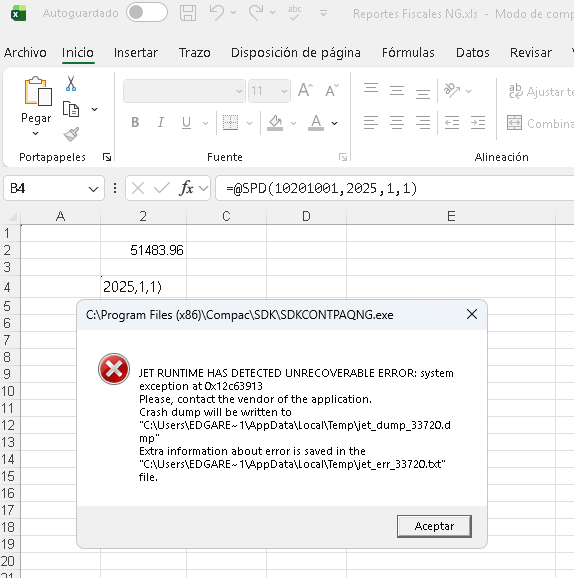The width and height of the screenshot is (574, 578).
Task: Click the Save diskette icon
Action: 188,13
